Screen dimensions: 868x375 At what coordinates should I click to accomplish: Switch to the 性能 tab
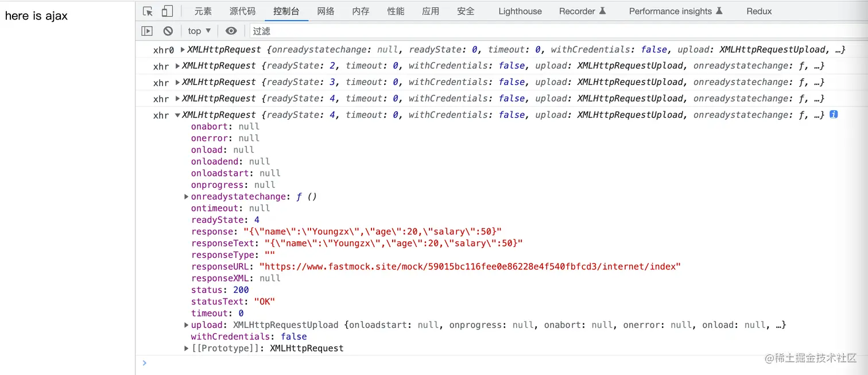[396, 11]
